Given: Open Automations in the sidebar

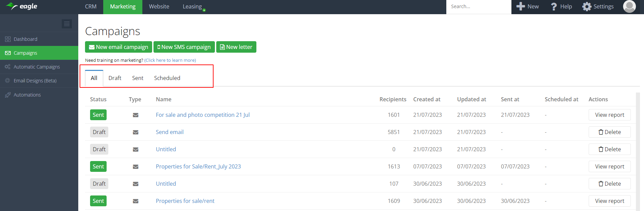Looking at the screenshot, I should click(27, 95).
